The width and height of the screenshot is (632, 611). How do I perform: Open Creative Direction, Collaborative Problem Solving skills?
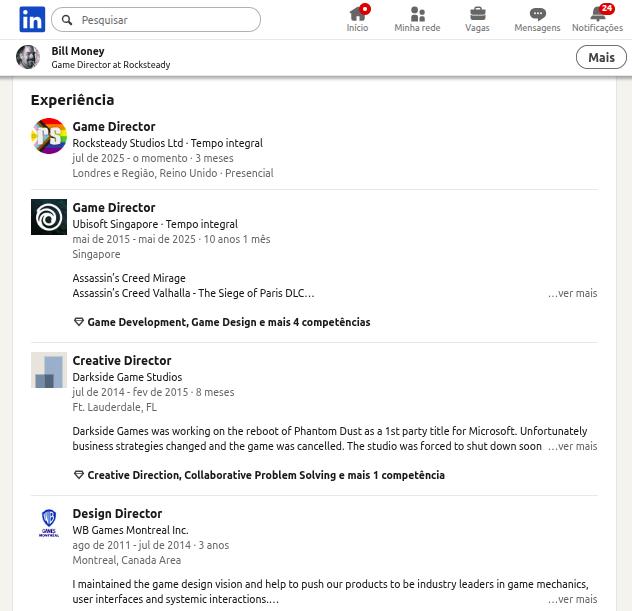tap(266, 475)
